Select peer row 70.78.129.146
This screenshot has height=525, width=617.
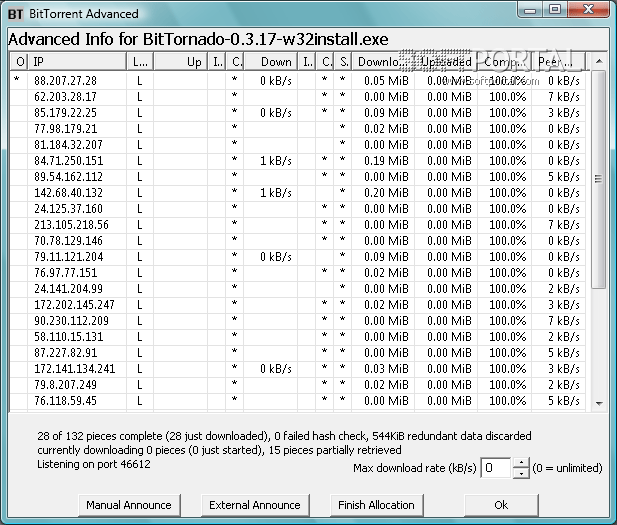click(298, 241)
